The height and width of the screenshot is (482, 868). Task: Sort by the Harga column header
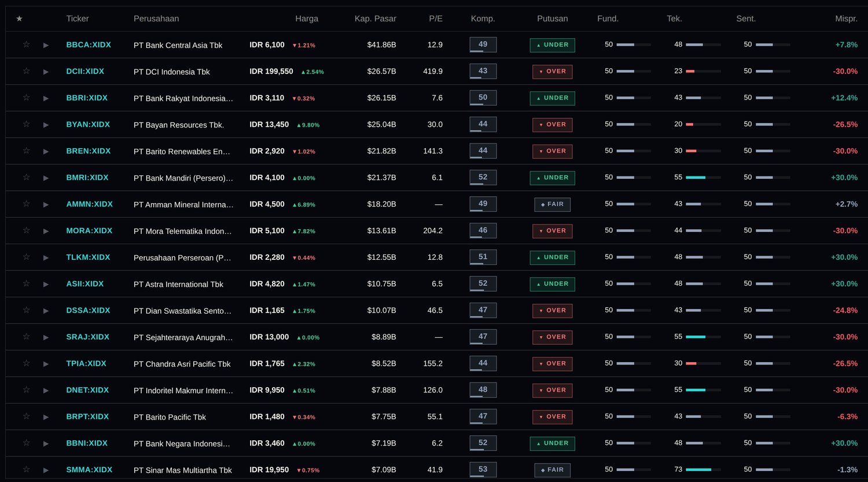pos(307,19)
